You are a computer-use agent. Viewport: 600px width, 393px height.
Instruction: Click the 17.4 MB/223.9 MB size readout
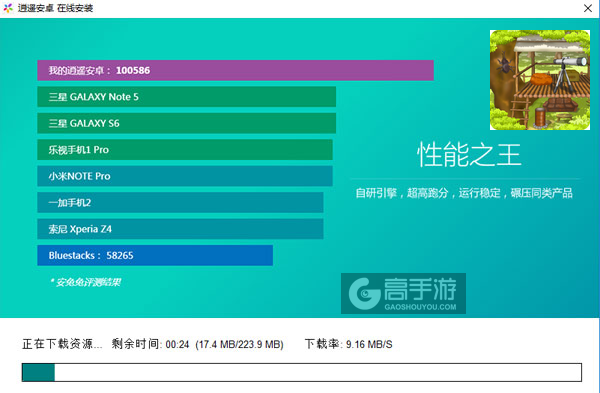(240, 344)
